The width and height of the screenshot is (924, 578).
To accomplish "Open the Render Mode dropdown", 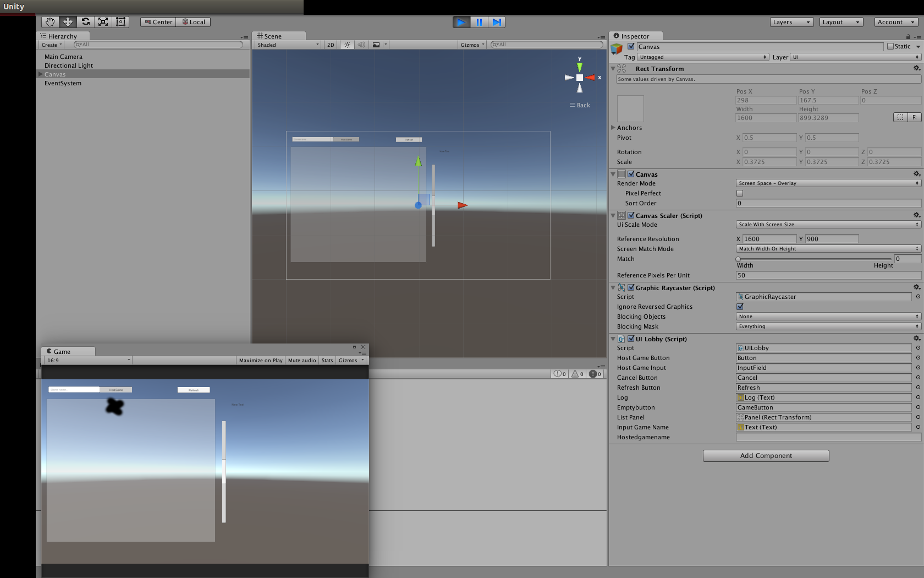I will pyautogui.click(x=828, y=183).
